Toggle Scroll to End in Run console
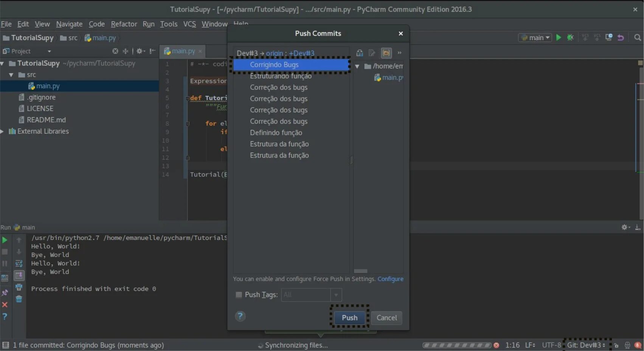This screenshot has width=644, height=351. click(x=19, y=275)
